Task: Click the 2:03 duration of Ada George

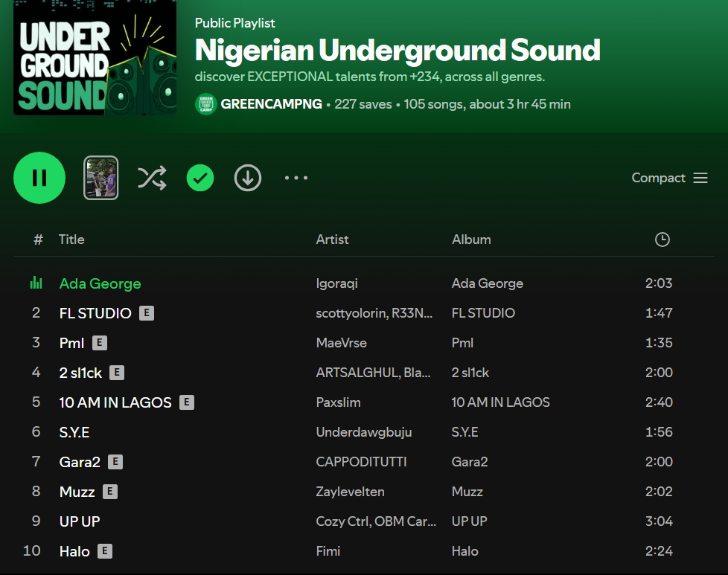Action: point(658,283)
